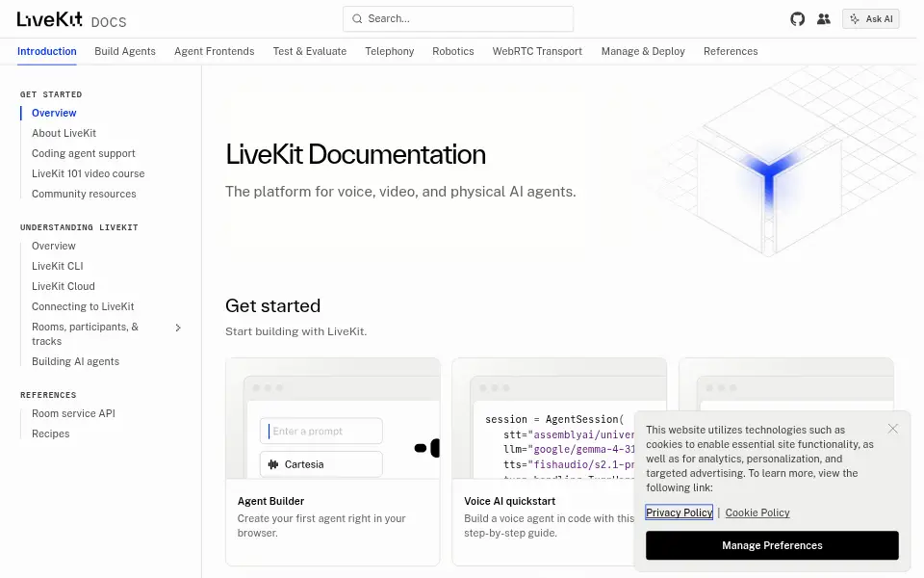
Task: Click the sparkle icon in Ask AI
Action: (855, 19)
